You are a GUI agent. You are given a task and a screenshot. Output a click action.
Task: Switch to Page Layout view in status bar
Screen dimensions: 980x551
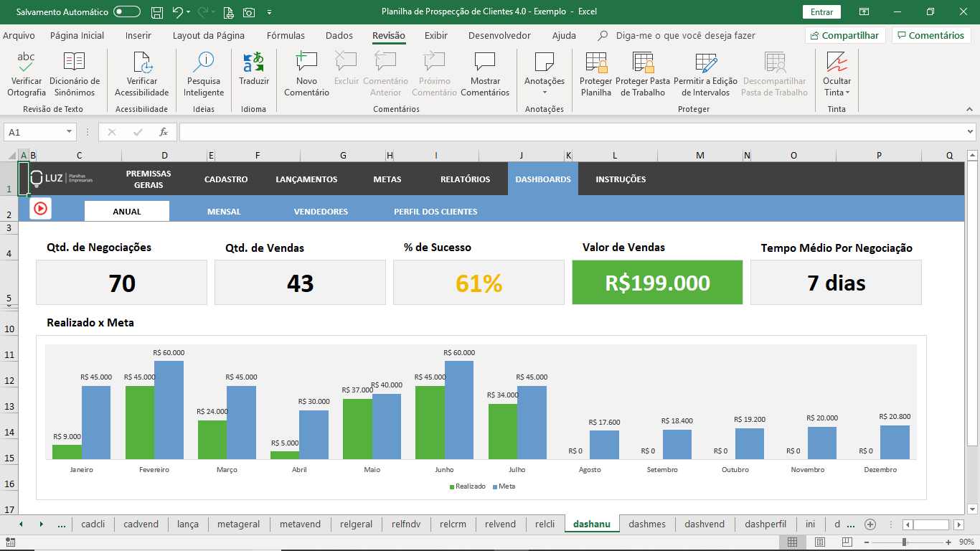[x=820, y=542]
